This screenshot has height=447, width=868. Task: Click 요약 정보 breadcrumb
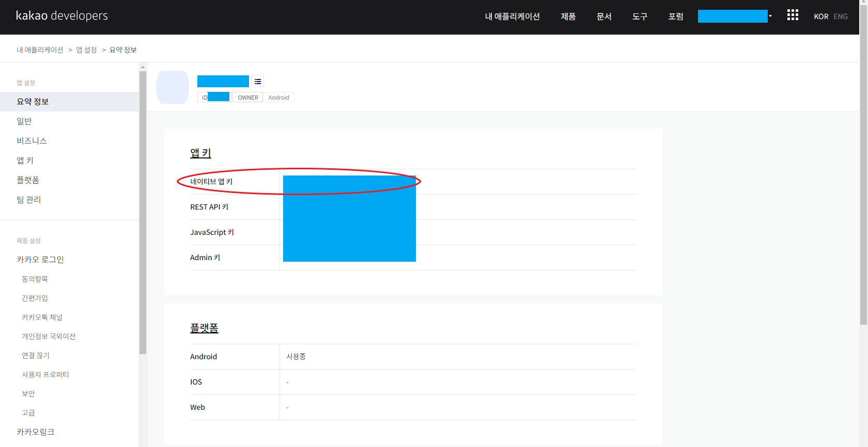pyautogui.click(x=123, y=50)
